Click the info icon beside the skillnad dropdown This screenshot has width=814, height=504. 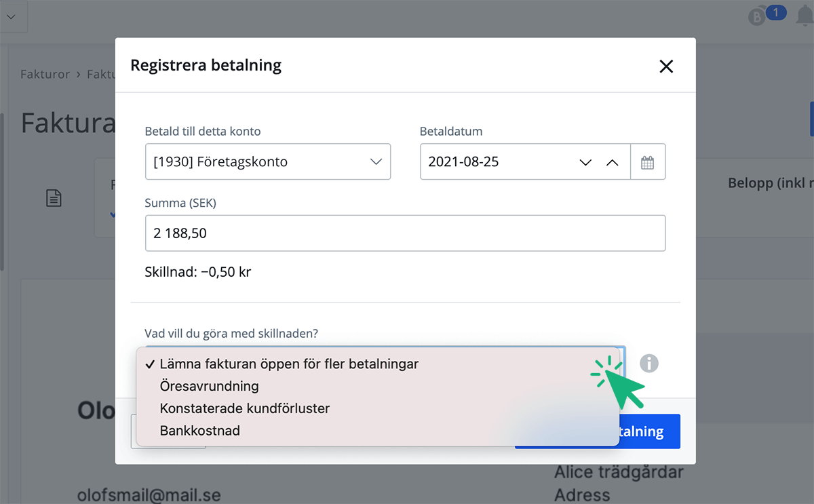pos(649,364)
